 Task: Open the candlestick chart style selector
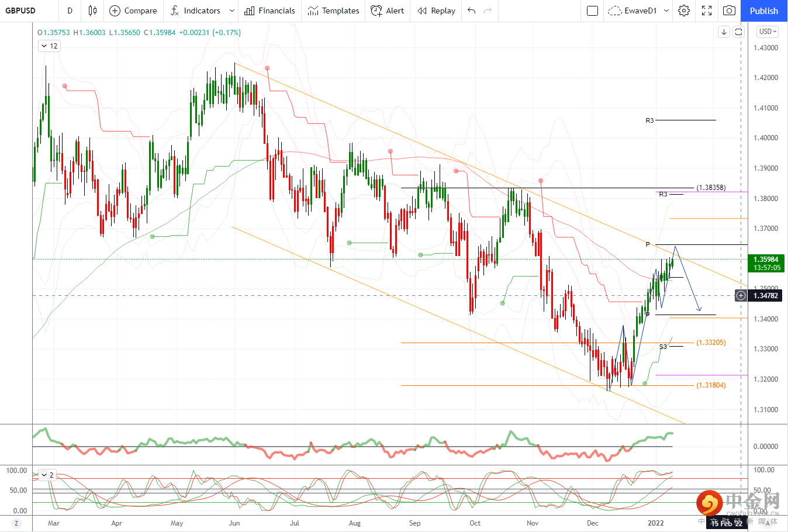pos(92,11)
